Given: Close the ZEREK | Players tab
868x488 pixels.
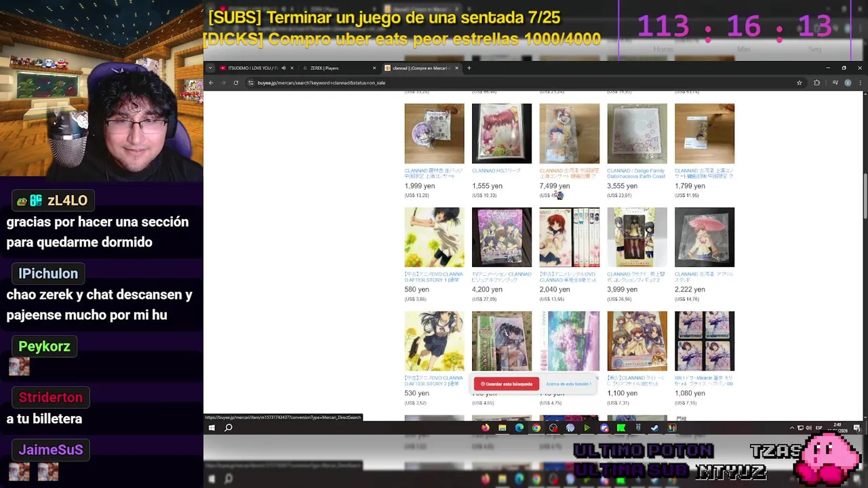Looking at the screenshot, I should [x=374, y=68].
